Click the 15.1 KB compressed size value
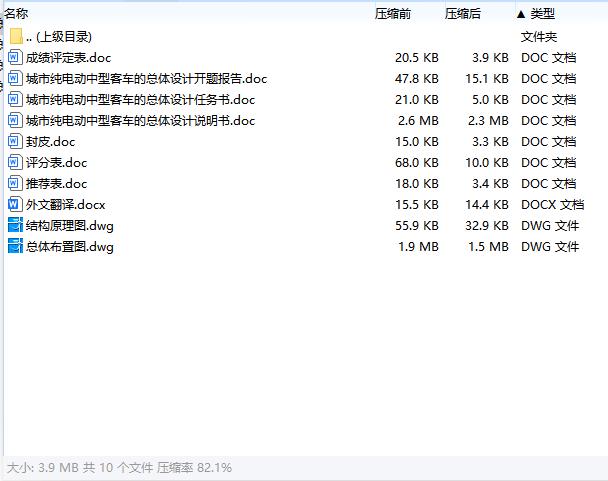The height and width of the screenshot is (481, 608). click(487, 79)
